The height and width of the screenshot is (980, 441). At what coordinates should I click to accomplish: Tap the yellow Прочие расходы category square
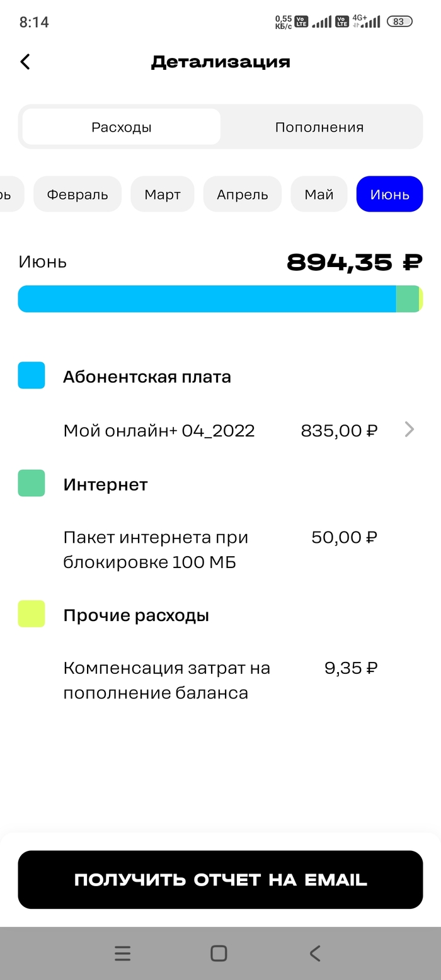pos(31,614)
